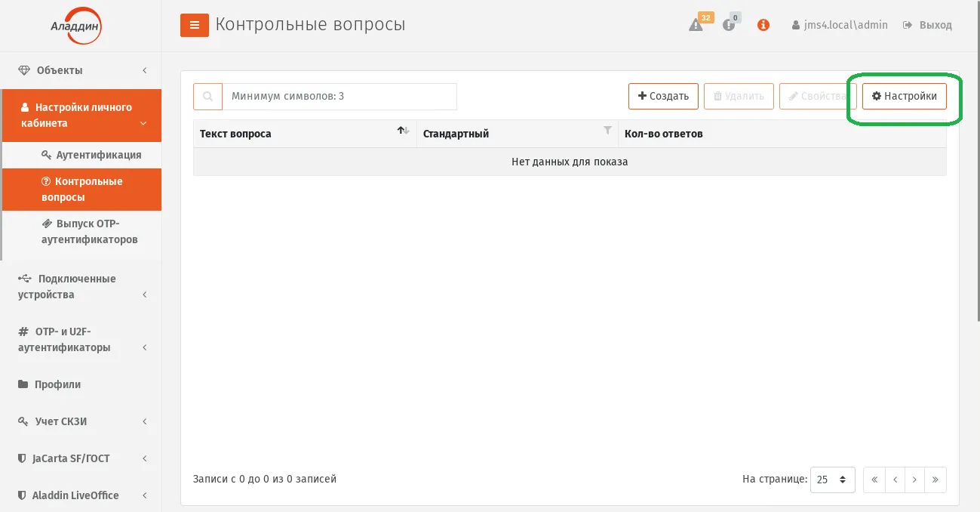Expand the Объекты sidebar section
This screenshot has height=512, width=980.
click(81, 70)
